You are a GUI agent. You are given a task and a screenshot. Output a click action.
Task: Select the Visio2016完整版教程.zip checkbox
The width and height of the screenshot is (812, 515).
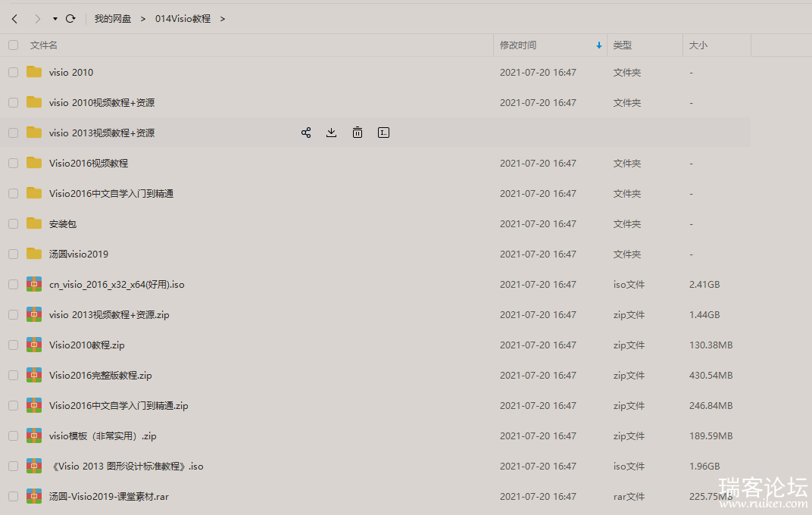[x=14, y=375]
